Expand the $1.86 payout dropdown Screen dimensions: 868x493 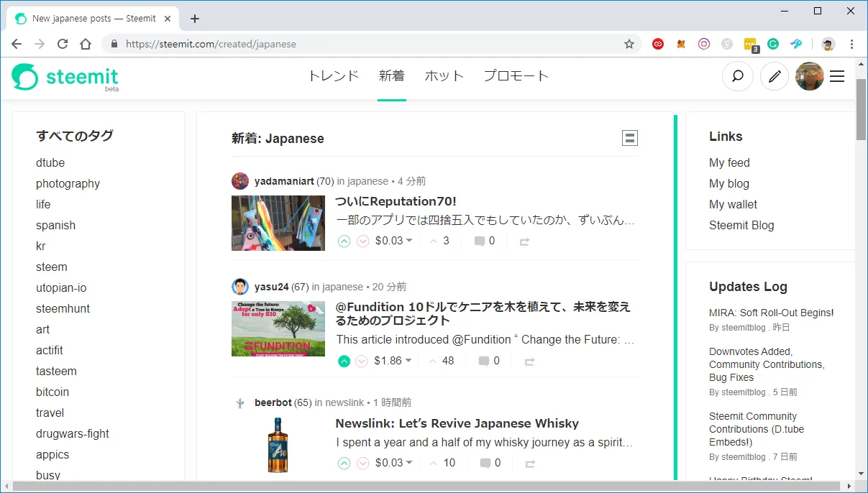point(393,361)
